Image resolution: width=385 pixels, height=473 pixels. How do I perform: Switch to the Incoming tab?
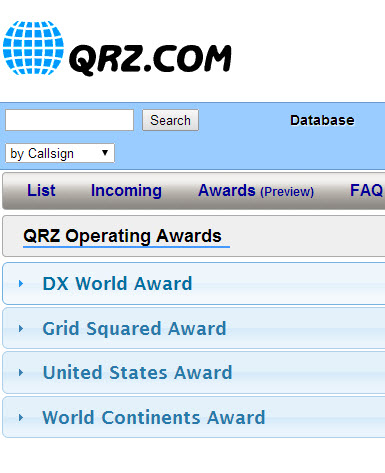tap(126, 191)
